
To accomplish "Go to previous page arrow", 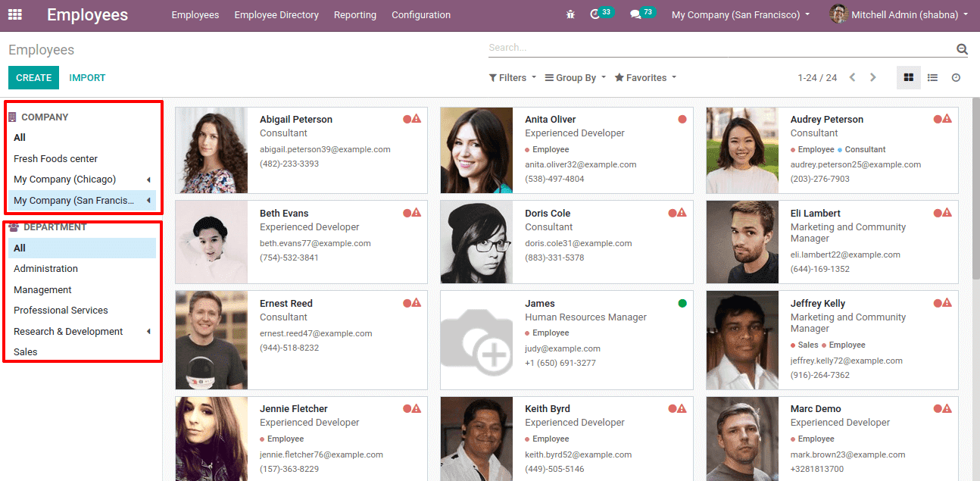I will pyautogui.click(x=853, y=77).
